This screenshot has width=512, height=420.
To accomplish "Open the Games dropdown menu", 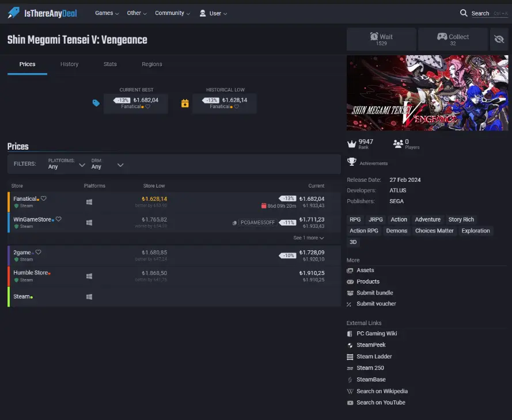I will (x=107, y=13).
